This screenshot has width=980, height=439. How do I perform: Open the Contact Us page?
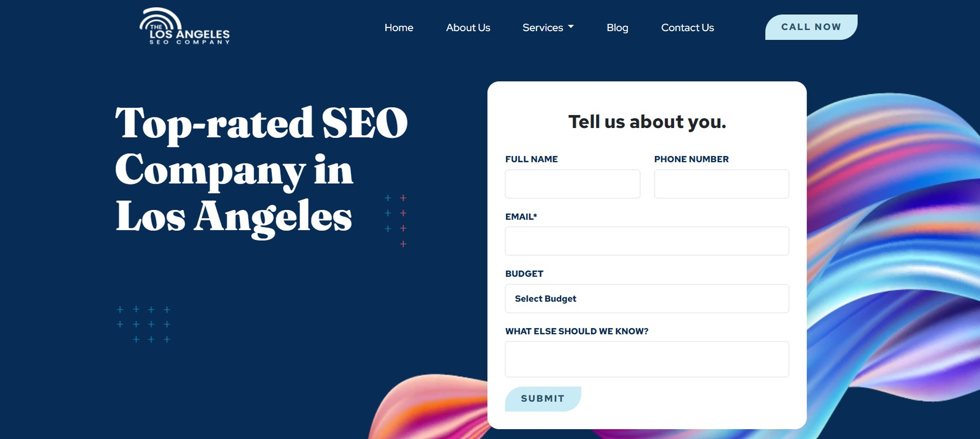(687, 28)
